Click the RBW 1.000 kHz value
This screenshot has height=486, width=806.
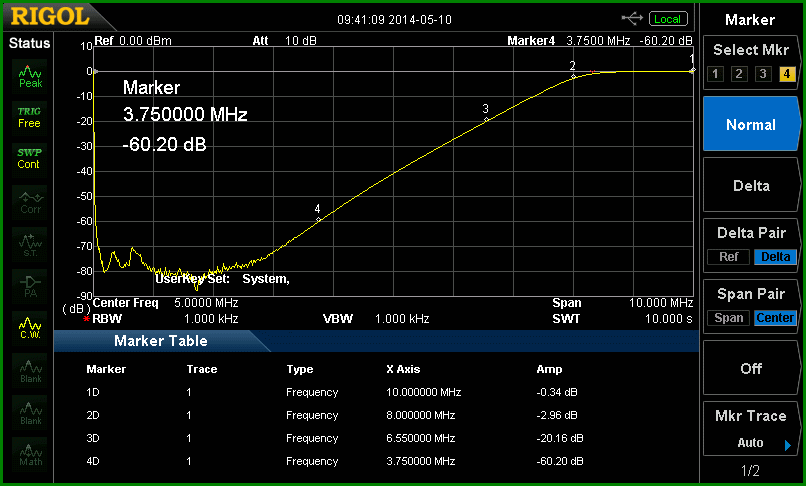(211, 319)
